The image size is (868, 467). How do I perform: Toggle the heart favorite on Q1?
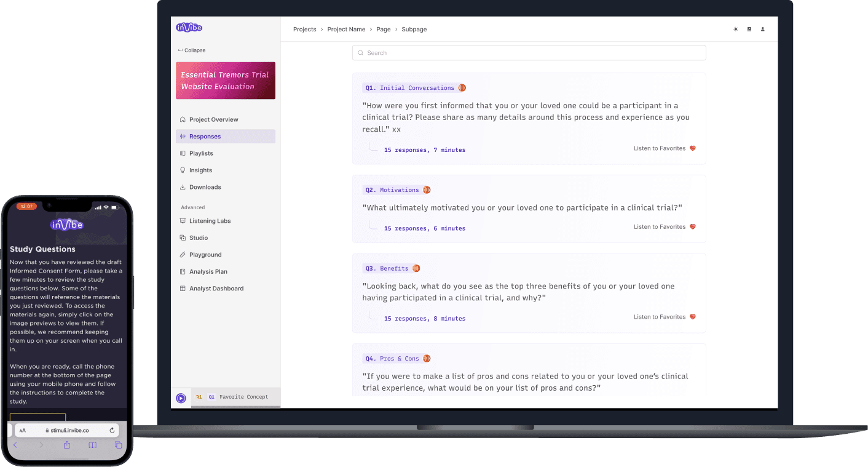tap(693, 148)
